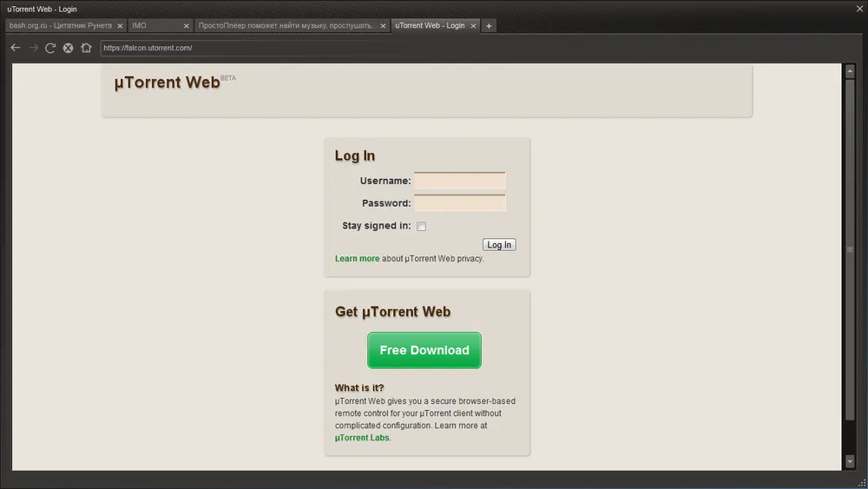Reload the page with the refresh icon

point(50,48)
